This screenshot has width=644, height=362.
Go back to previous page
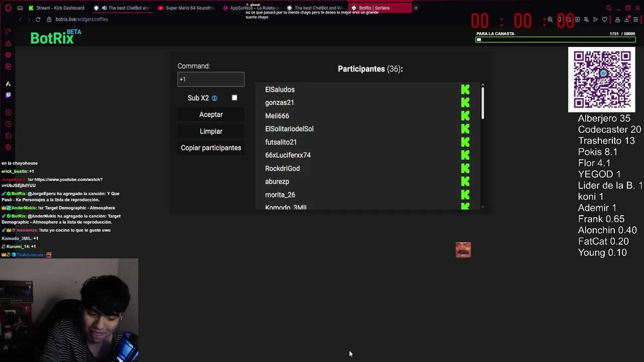(20, 19)
